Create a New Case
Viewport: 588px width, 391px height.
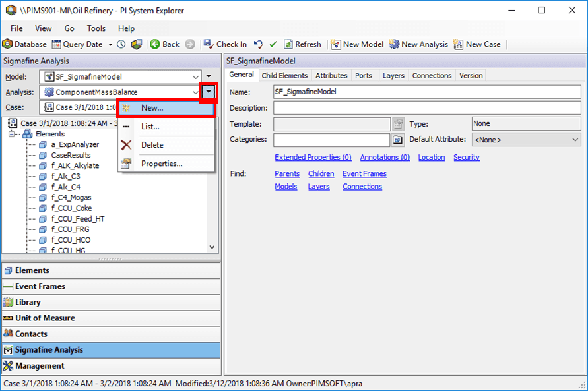point(476,45)
